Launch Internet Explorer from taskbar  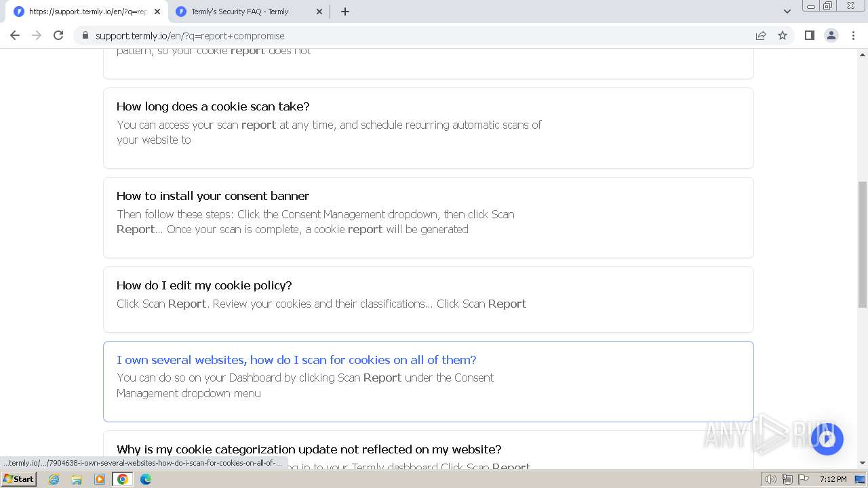pyautogui.click(x=54, y=479)
